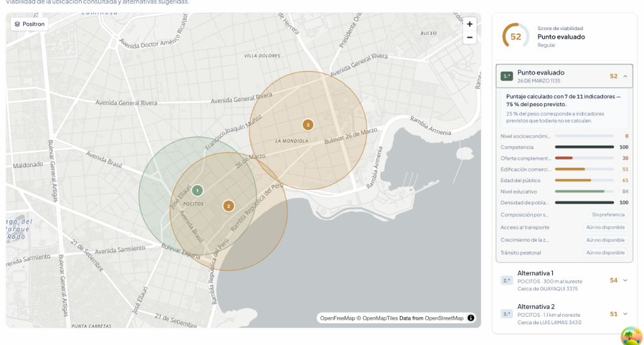Open the map attribution info icon
644x345 pixels.
click(470, 318)
